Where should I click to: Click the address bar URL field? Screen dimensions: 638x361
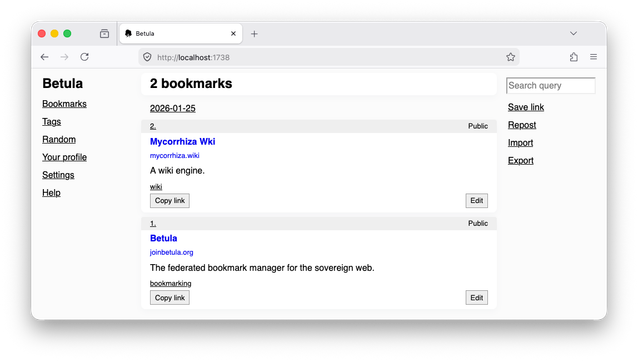coord(328,57)
